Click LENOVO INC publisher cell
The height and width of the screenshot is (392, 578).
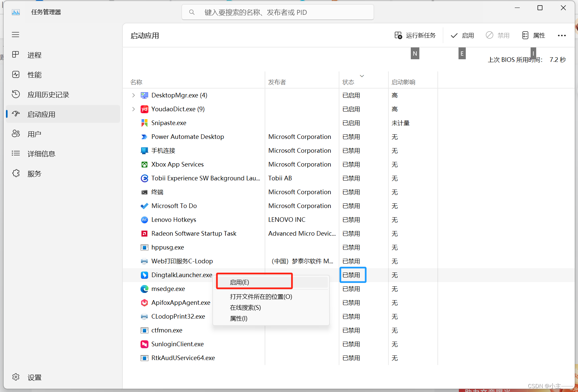(x=287, y=220)
